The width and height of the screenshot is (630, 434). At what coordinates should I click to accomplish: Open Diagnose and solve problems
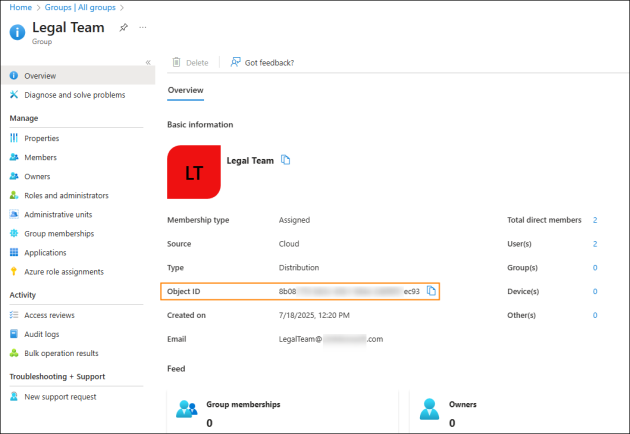coord(75,95)
